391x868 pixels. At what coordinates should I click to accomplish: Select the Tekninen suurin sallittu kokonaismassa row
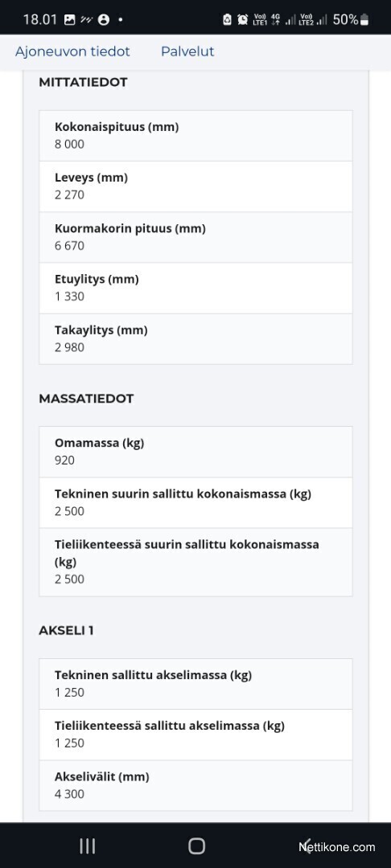[195, 502]
